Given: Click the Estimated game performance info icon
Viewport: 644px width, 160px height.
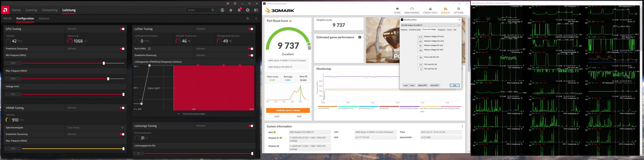Looking at the screenshot, I should click(360, 37).
